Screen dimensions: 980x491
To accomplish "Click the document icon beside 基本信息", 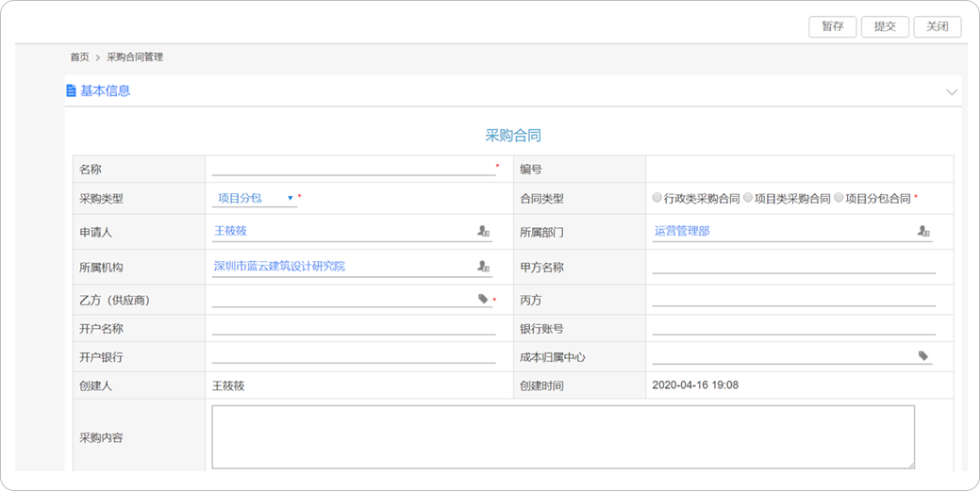I will (x=71, y=91).
